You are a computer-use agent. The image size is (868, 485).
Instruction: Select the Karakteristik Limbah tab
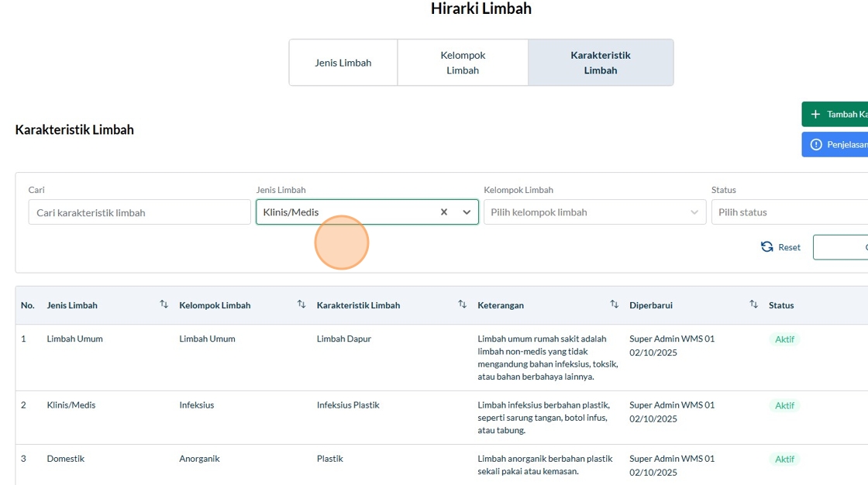[601, 63]
